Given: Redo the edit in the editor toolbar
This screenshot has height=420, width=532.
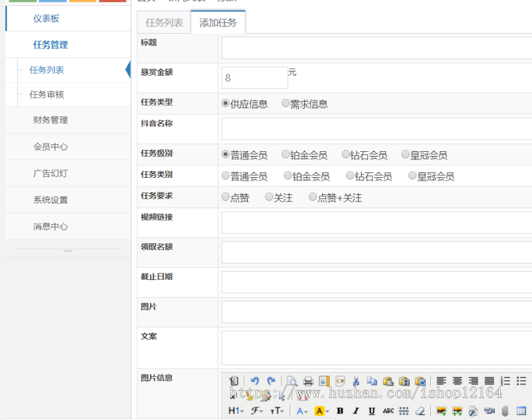Looking at the screenshot, I should (x=271, y=381).
